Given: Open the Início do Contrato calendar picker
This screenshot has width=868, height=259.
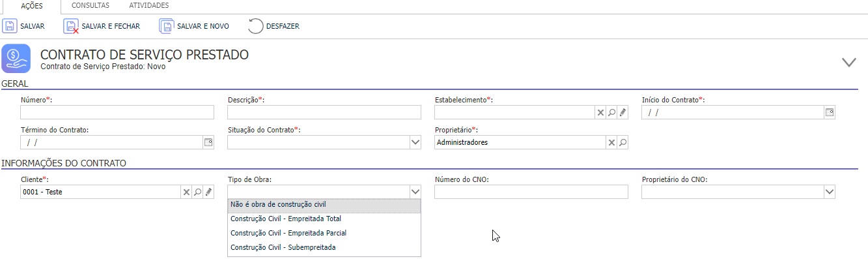Looking at the screenshot, I should [x=830, y=112].
